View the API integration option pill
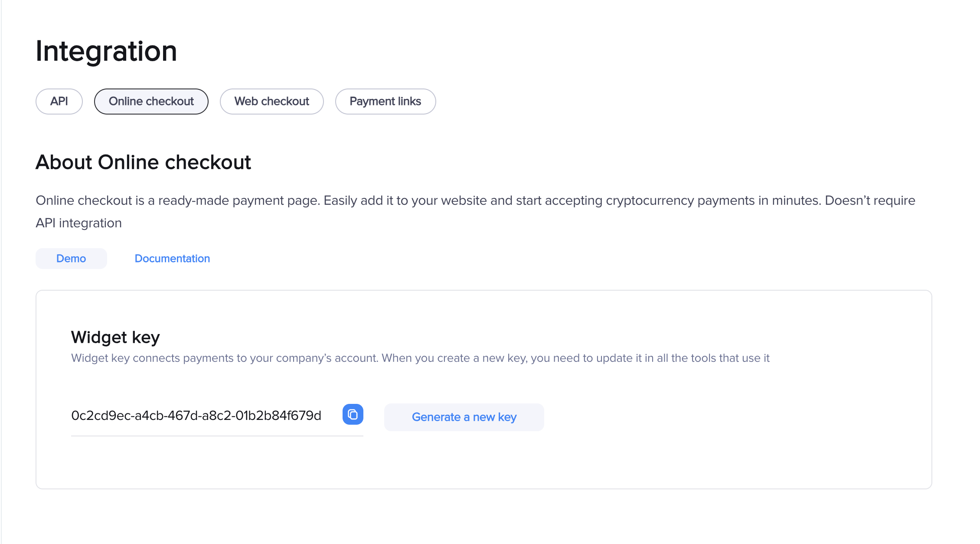Screen dimensions: 980x544 [59, 102]
